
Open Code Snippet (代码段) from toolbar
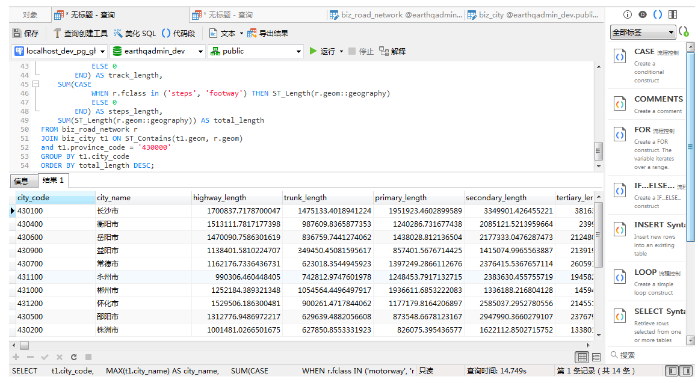(178, 33)
